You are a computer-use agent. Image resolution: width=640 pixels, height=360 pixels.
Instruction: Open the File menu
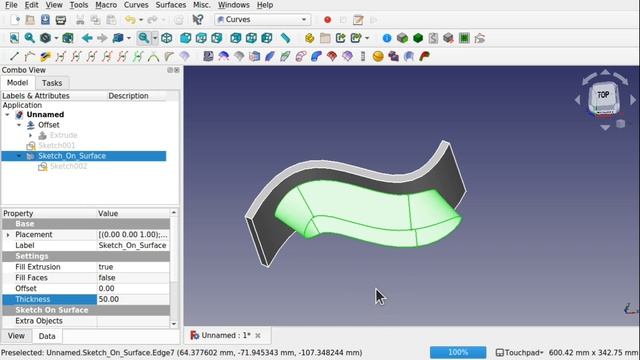pyautogui.click(x=11, y=5)
